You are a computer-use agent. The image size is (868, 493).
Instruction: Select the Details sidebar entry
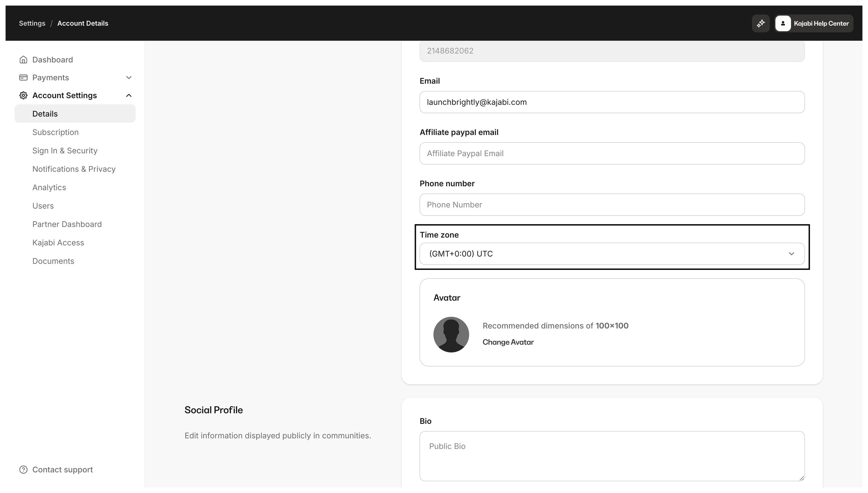coord(45,114)
